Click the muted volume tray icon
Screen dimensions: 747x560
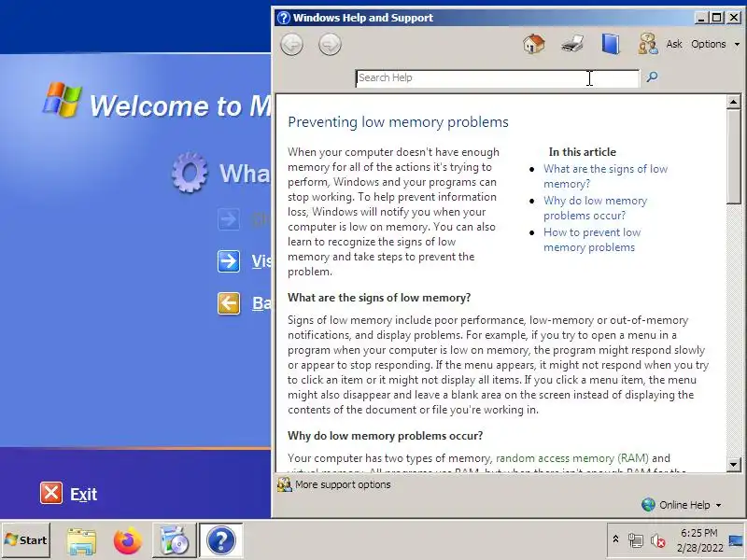658,540
